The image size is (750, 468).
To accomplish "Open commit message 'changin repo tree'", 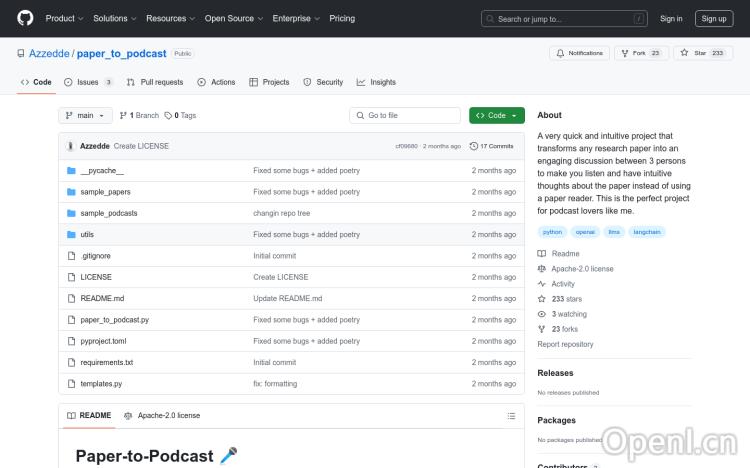I will pos(282,213).
